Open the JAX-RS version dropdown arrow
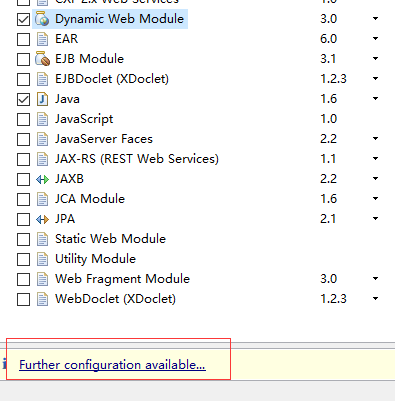 pyautogui.click(x=375, y=159)
